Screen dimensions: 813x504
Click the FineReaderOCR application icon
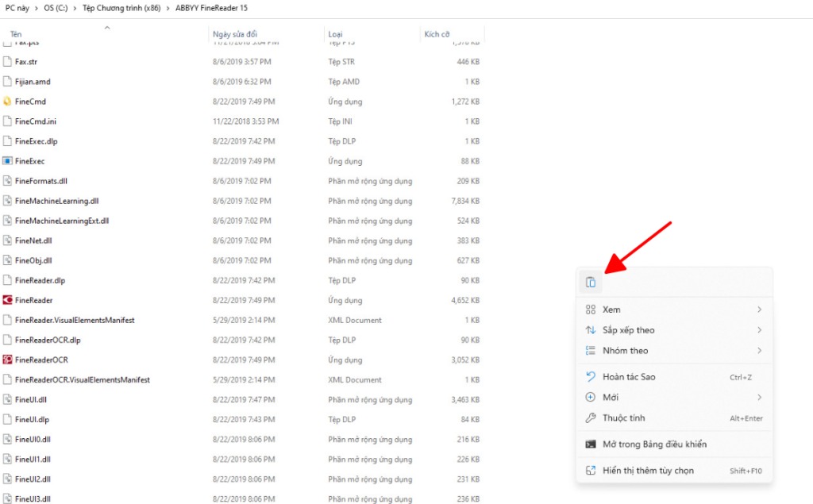pyautogui.click(x=7, y=360)
